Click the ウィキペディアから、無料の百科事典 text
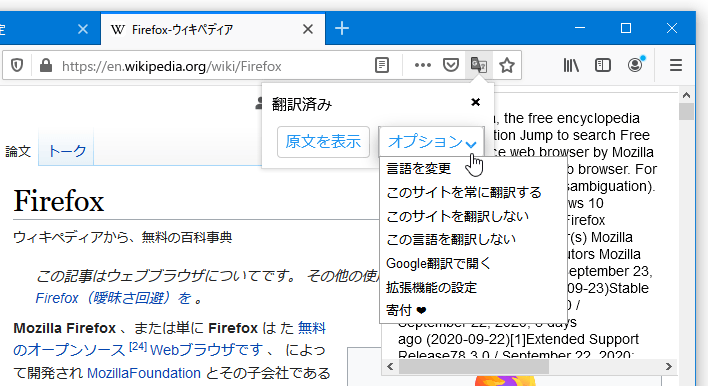Image resolution: width=708 pixels, height=386 pixels. (122, 237)
